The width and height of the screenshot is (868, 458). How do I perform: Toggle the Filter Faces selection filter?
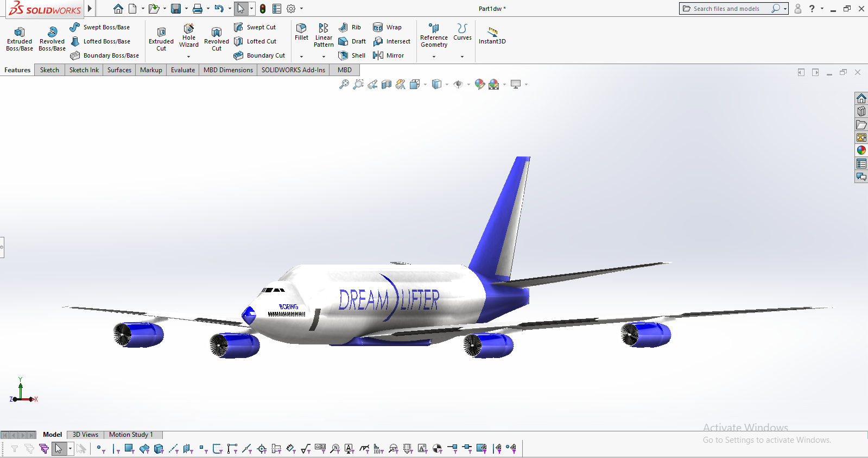tap(129, 448)
